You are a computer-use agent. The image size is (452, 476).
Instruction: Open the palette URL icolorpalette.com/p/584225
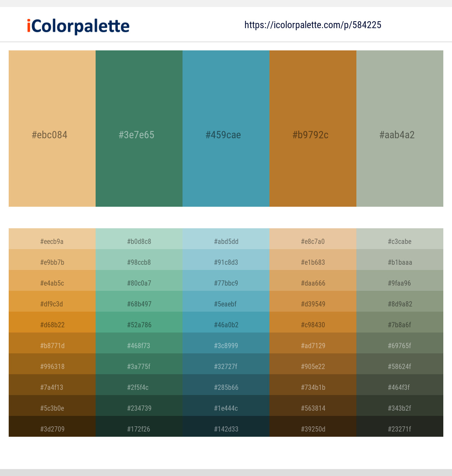tap(312, 25)
